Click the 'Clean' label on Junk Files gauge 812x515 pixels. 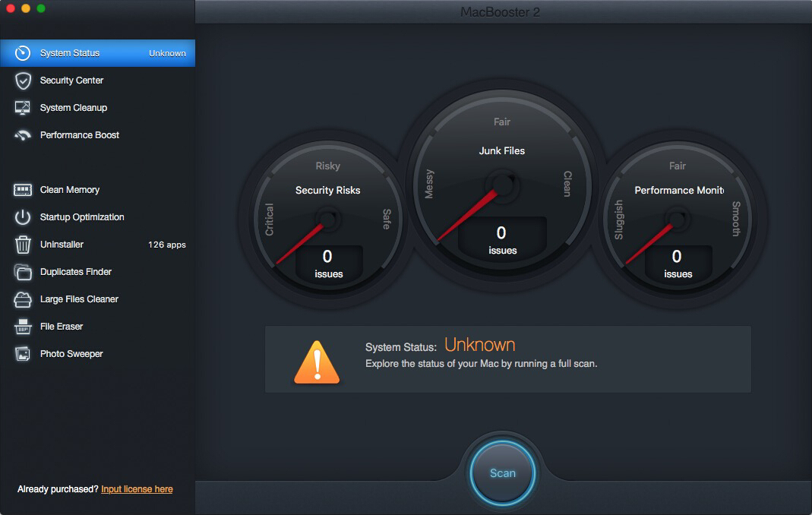pos(567,184)
